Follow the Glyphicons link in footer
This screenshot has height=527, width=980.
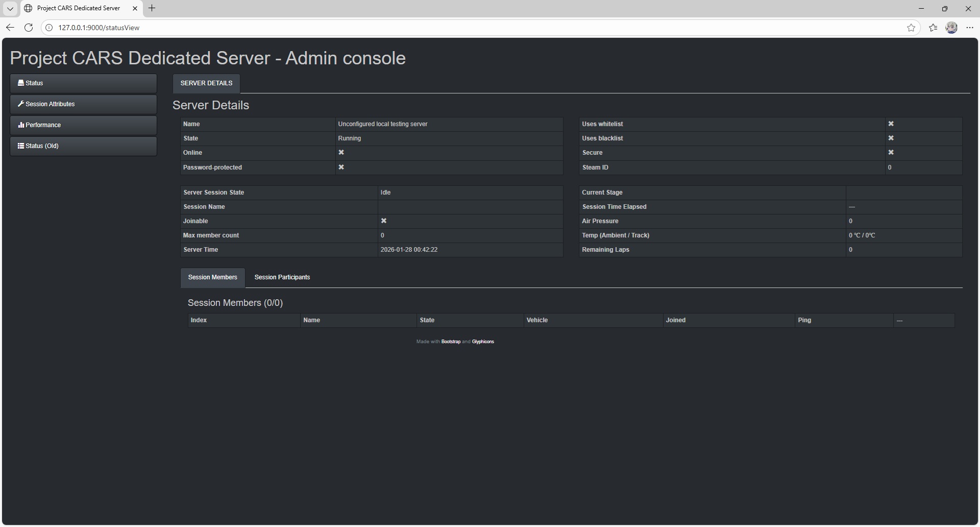tap(483, 342)
